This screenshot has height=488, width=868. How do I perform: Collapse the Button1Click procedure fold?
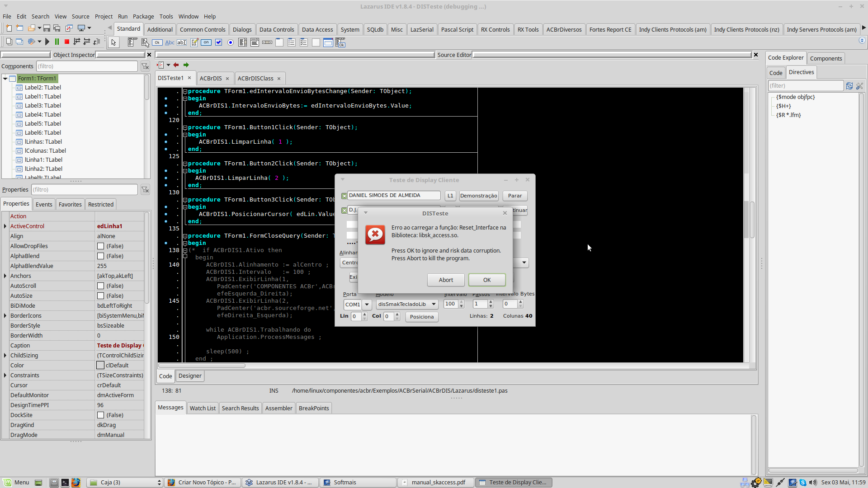click(x=185, y=128)
